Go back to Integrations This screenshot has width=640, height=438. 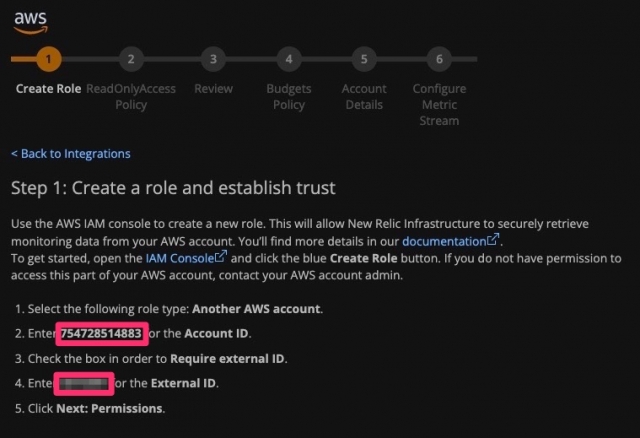71,153
